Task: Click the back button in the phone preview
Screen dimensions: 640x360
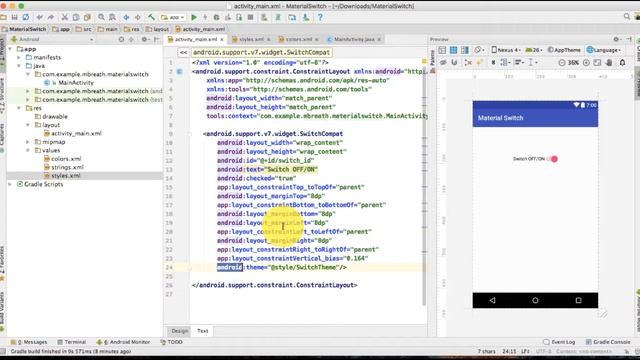Action: [x=492, y=300]
